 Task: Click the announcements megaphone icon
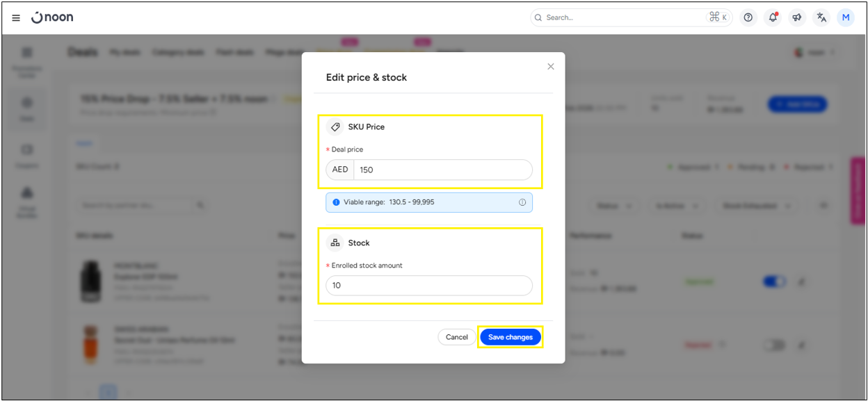point(797,18)
